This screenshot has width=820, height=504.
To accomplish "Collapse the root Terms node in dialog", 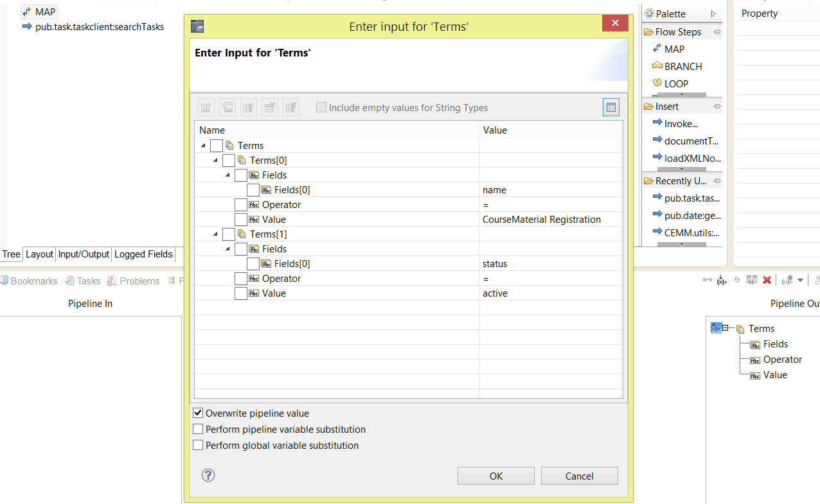I will click(204, 146).
